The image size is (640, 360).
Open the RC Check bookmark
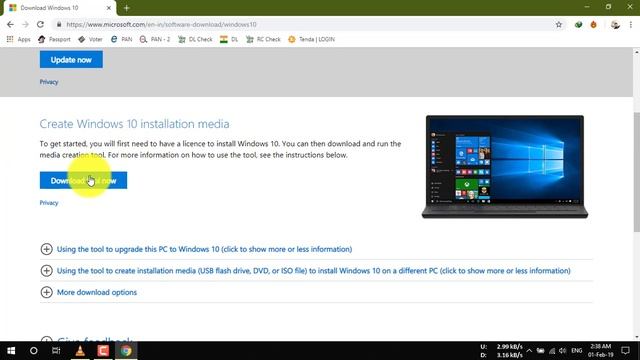tap(263, 39)
